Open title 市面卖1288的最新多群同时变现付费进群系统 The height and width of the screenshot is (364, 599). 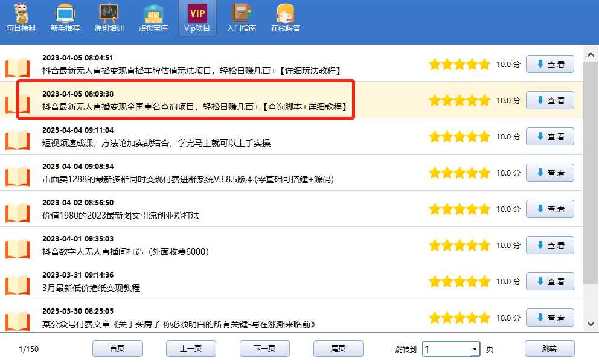pyautogui.click(x=188, y=179)
